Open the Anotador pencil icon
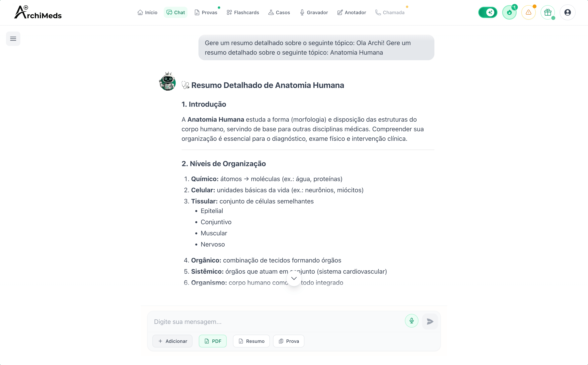 point(340,12)
